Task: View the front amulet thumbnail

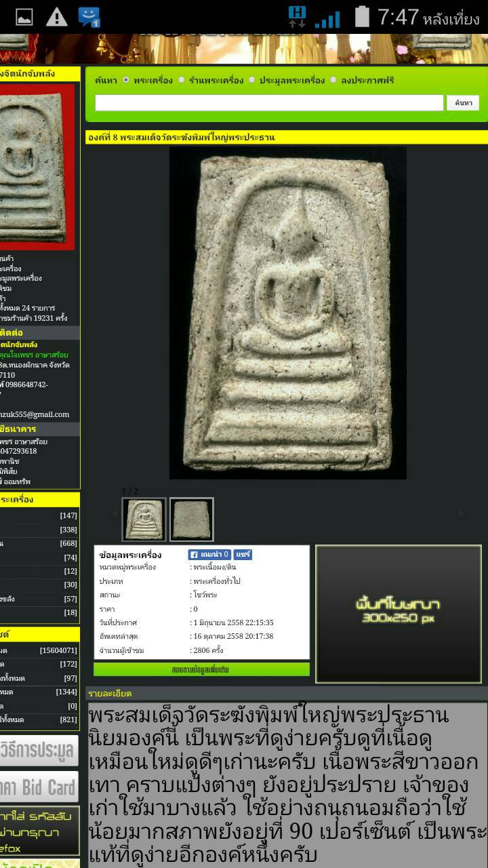Action: point(144,519)
